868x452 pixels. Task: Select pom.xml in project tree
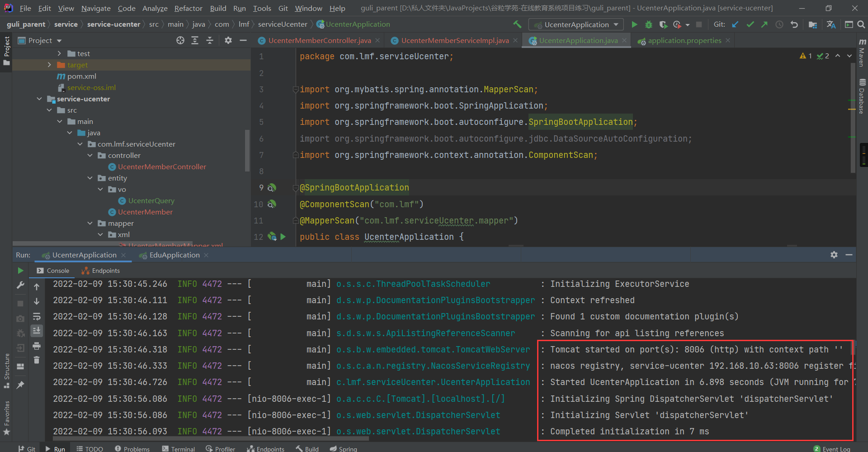pos(81,76)
